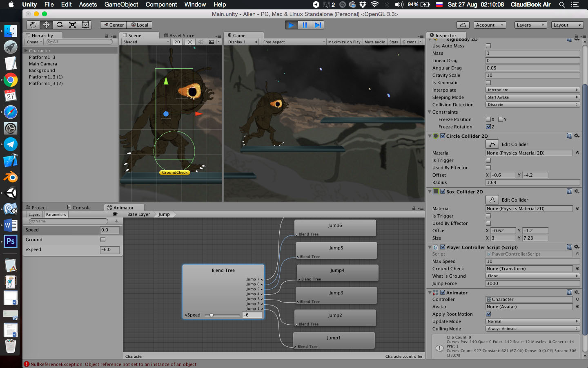Select the Move tool in toolbar
588x368 pixels.
(x=46, y=25)
